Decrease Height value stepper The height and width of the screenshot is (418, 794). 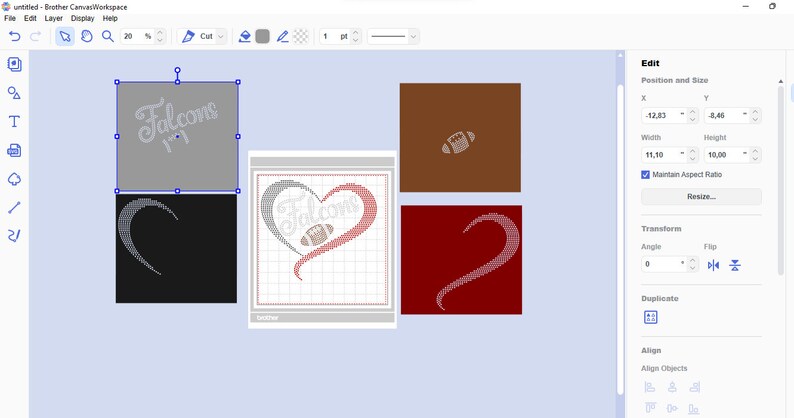coord(755,159)
